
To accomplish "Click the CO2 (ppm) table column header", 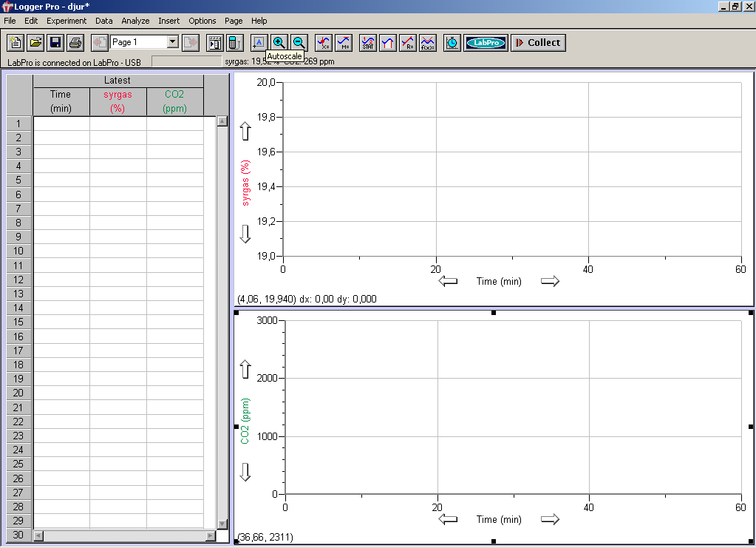I will coord(174,101).
